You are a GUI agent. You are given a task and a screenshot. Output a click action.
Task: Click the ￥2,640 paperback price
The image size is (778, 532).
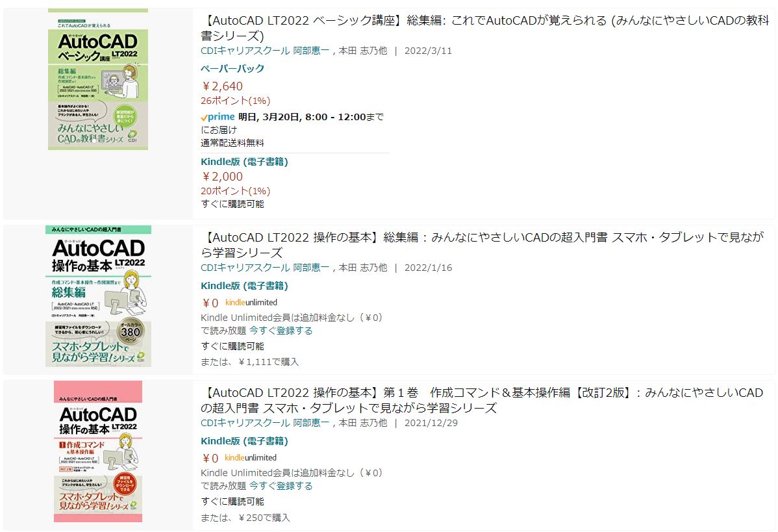[222, 86]
